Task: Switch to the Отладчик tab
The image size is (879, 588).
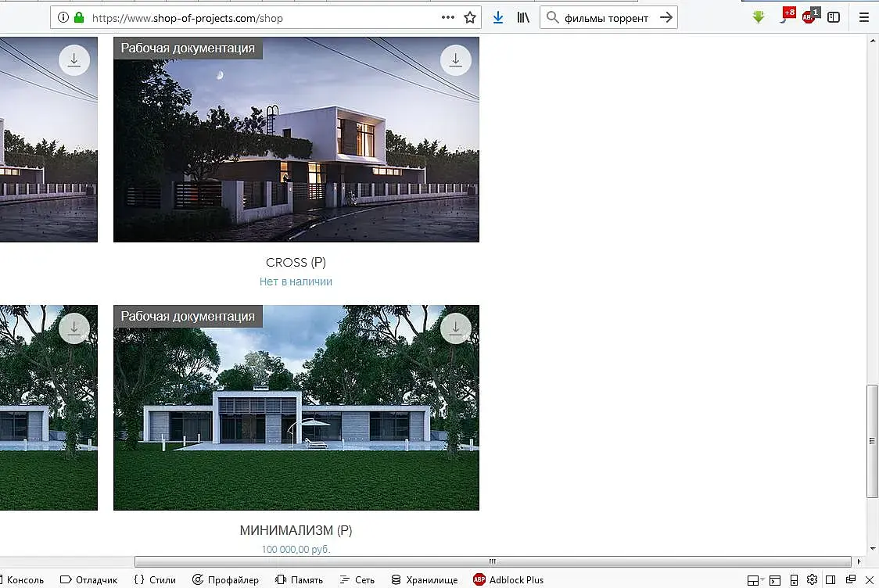Action: tap(88, 579)
